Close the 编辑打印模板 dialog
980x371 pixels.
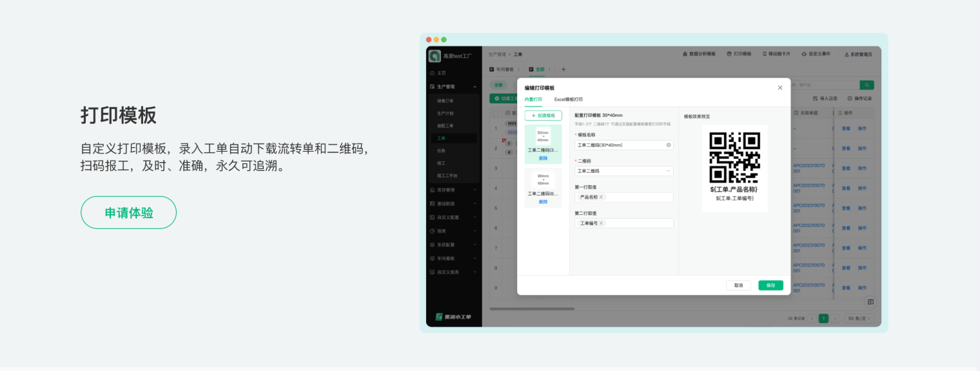[x=780, y=87]
